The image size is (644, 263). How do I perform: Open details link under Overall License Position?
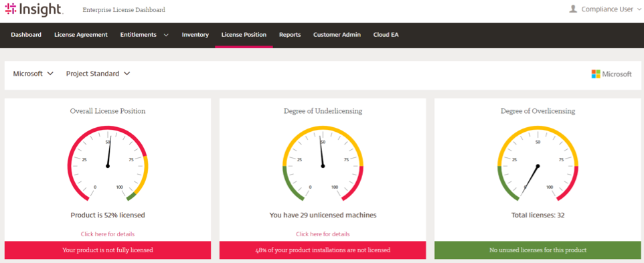click(108, 234)
